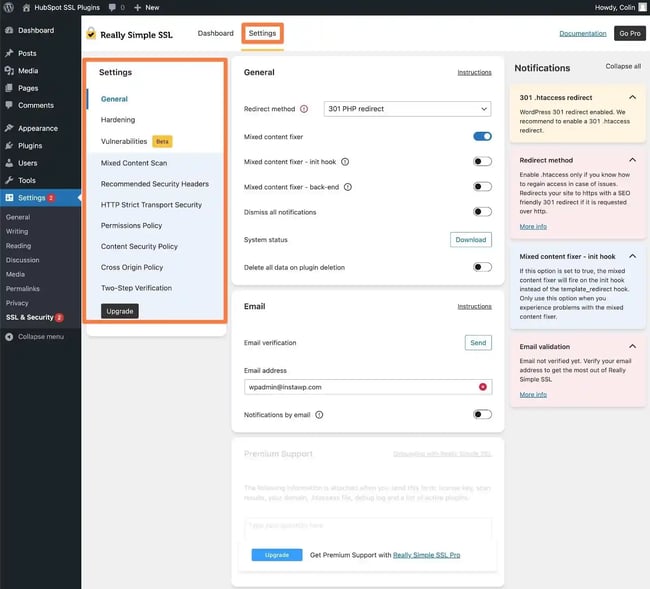The image size is (650, 589).
Task: Collapse the 301 .htaccess redirect notification
Action: [x=632, y=97]
